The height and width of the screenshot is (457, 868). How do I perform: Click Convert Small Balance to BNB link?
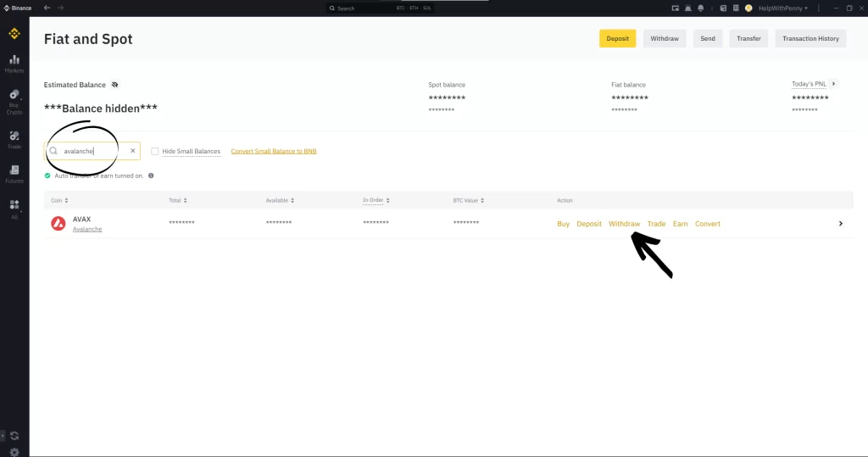pyautogui.click(x=274, y=151)
